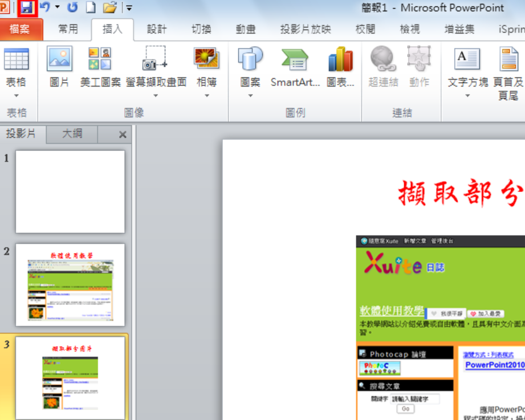Select slide 2 thumbnail
This screenshot has width=525, height=420.
tap(70, 285)
